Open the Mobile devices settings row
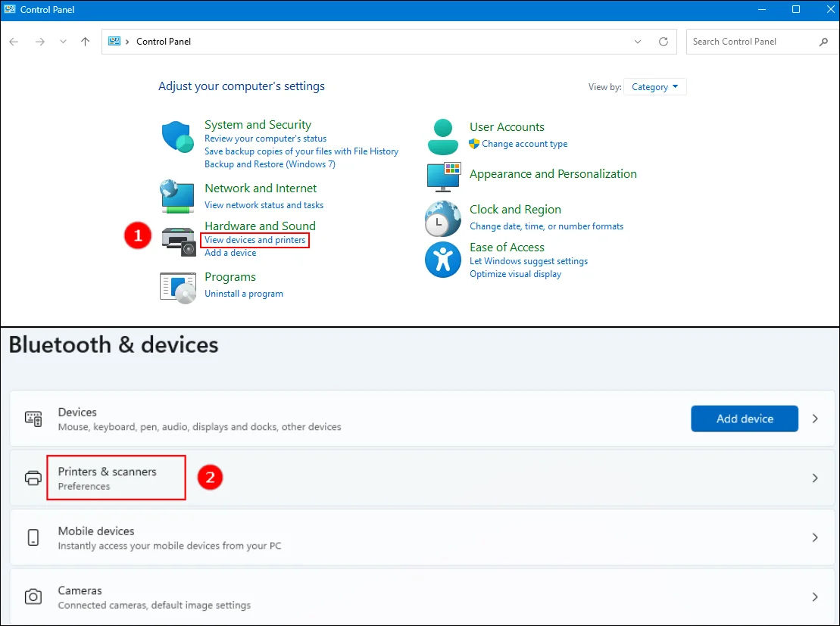This screenshot has width=840, height=626. [422, 537]
